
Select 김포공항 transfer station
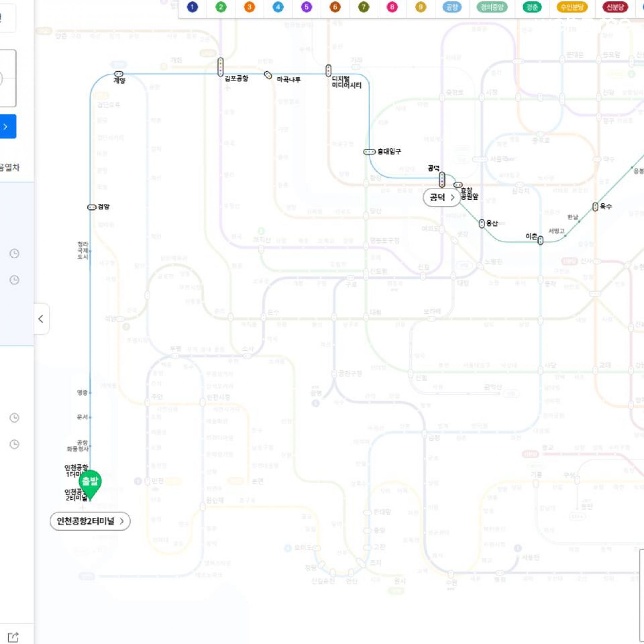(221, 67)
